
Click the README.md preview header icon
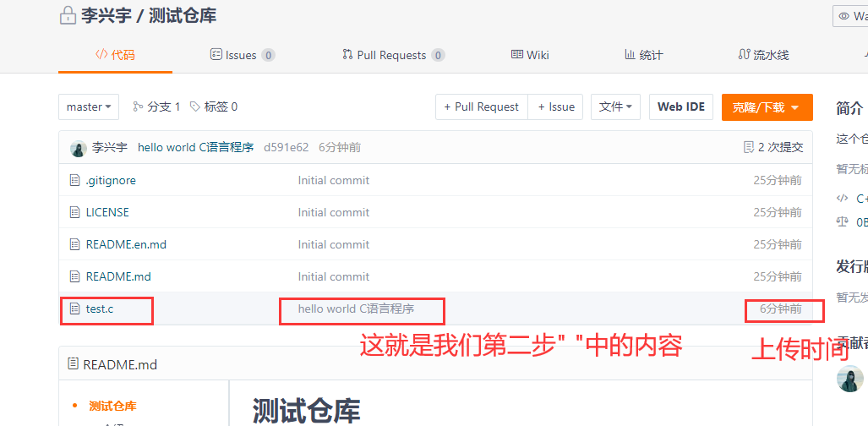point(73,363)
